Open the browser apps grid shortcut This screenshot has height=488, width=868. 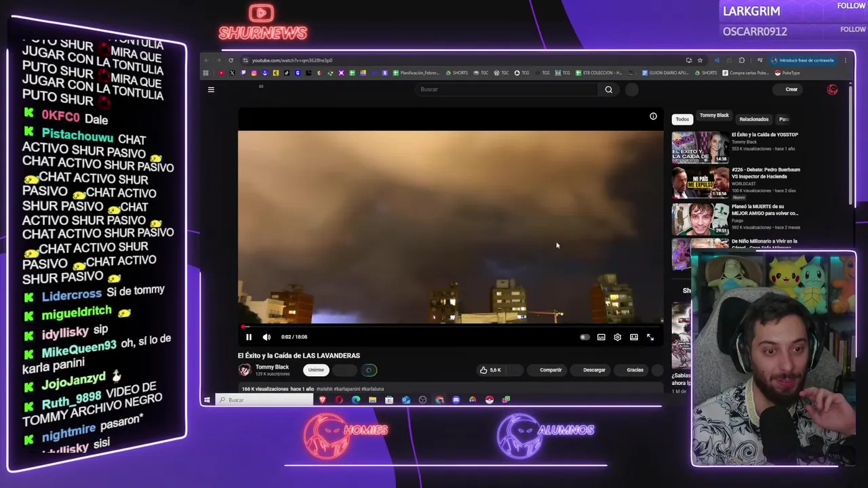click(205, 73)
